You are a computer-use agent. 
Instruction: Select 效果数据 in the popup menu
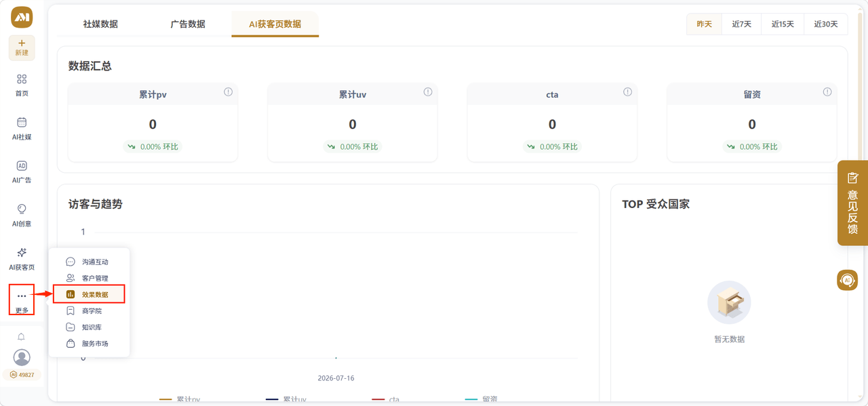point(89,294)
